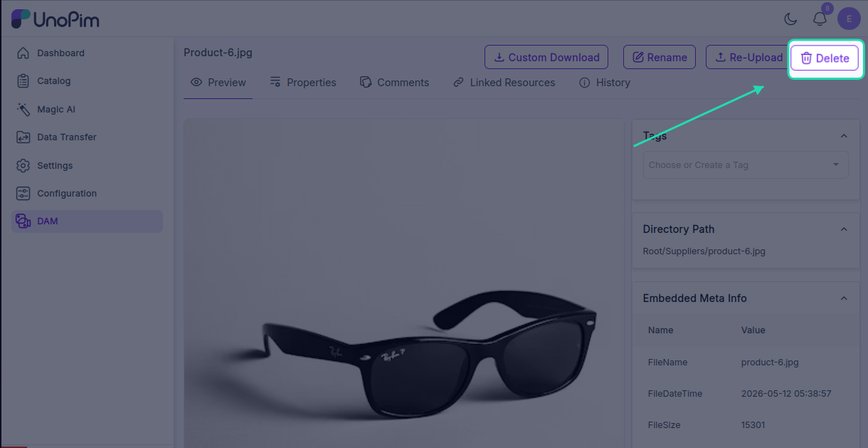Open Settings in the sidebar

pos(87,165)
